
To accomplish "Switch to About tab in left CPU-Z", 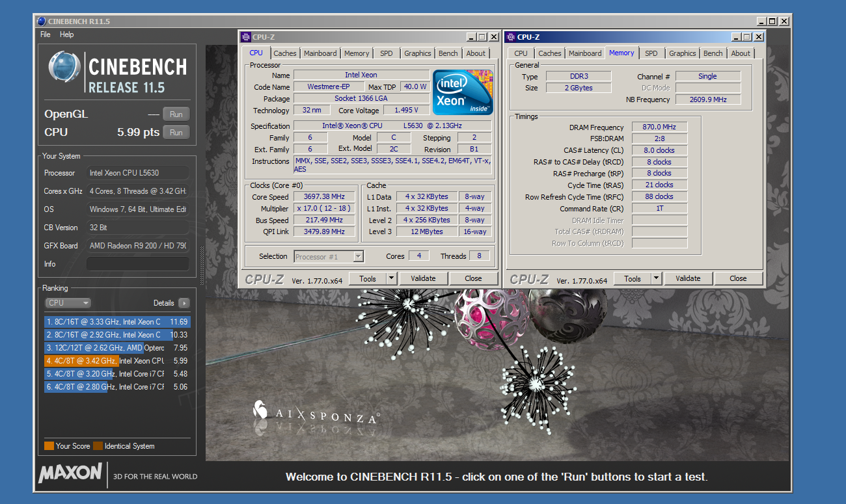I will pos(476,53).
